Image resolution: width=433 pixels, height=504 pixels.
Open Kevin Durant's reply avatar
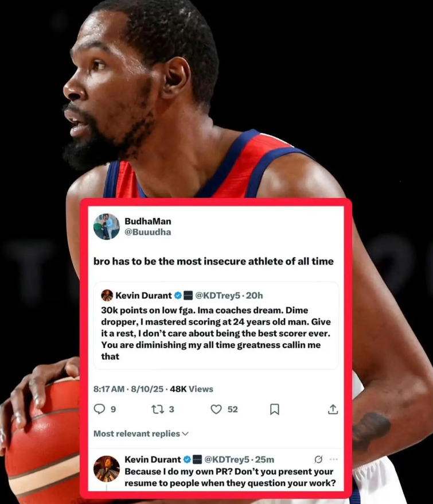click(x=107, y=468)
